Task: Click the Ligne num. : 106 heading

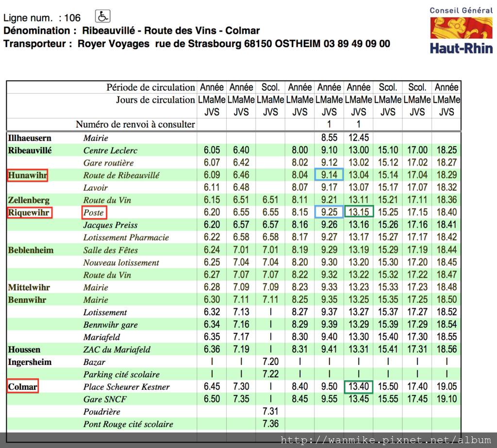Action: 42,18
